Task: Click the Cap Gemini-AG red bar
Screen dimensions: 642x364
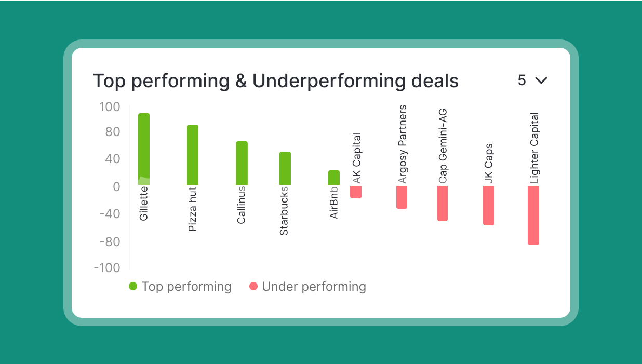Action: tap(443, 203)
